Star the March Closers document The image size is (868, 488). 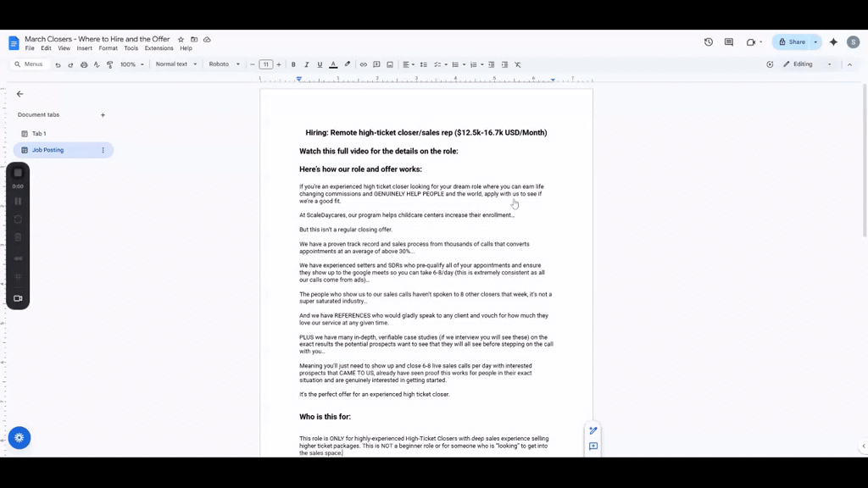[x=181, y=39]
